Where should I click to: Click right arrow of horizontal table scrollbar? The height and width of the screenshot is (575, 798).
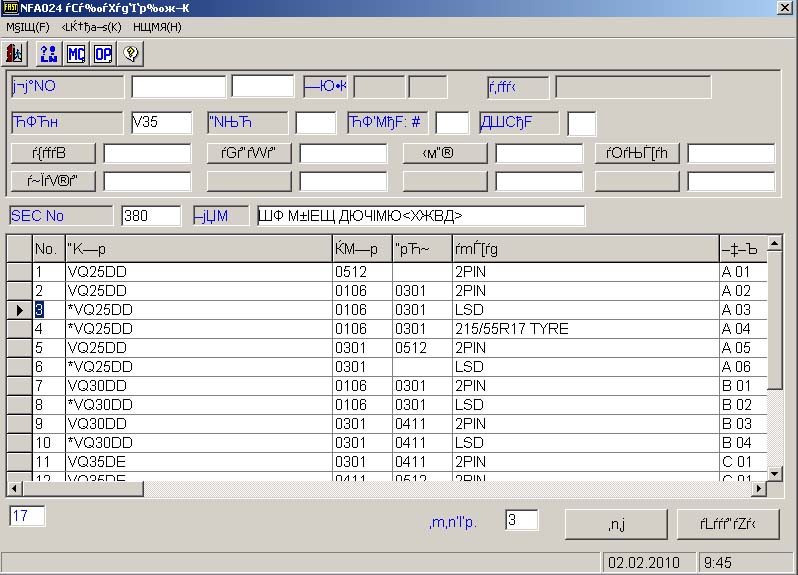click(x=760, y=488)
